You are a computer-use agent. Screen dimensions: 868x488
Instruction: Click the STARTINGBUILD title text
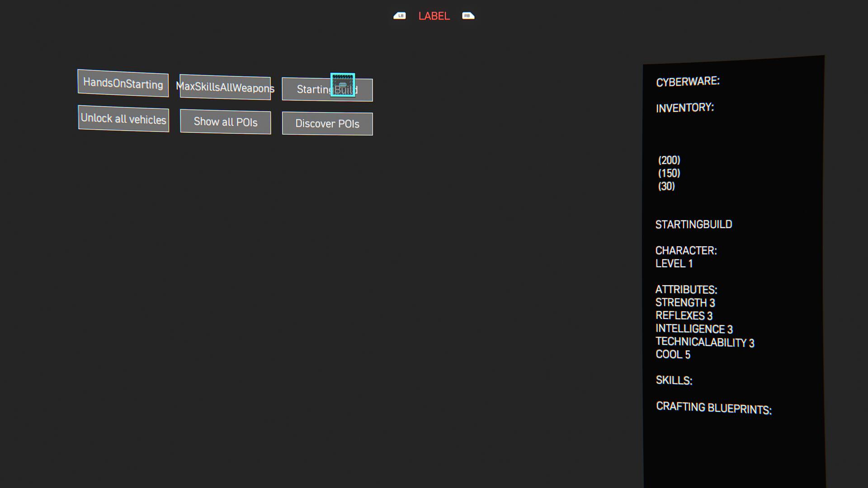click(693, 225)
